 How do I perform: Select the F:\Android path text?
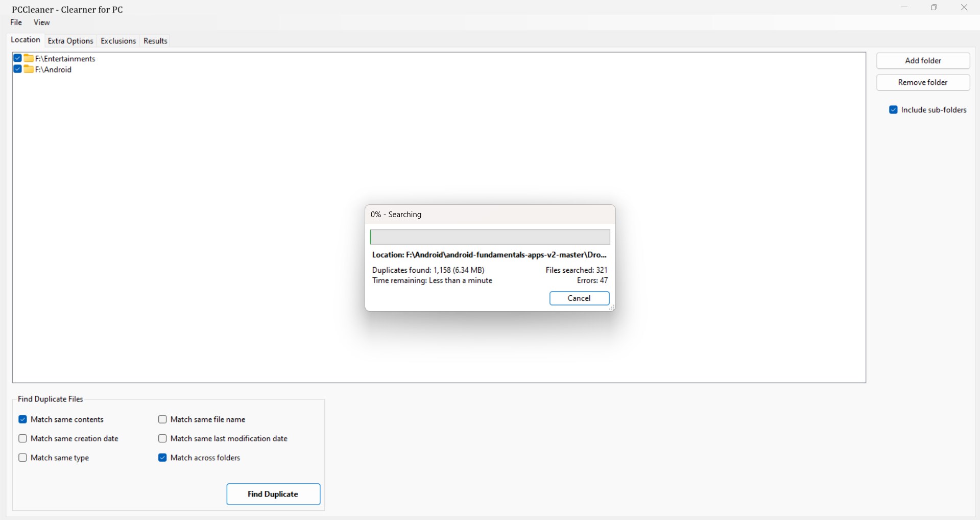54,70
